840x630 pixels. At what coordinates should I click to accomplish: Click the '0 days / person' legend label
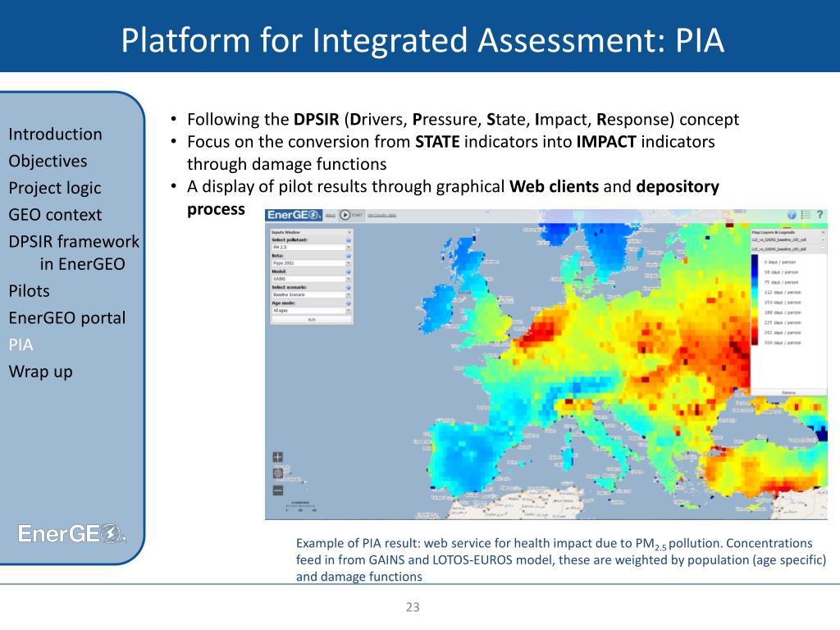tap(779, 262)
